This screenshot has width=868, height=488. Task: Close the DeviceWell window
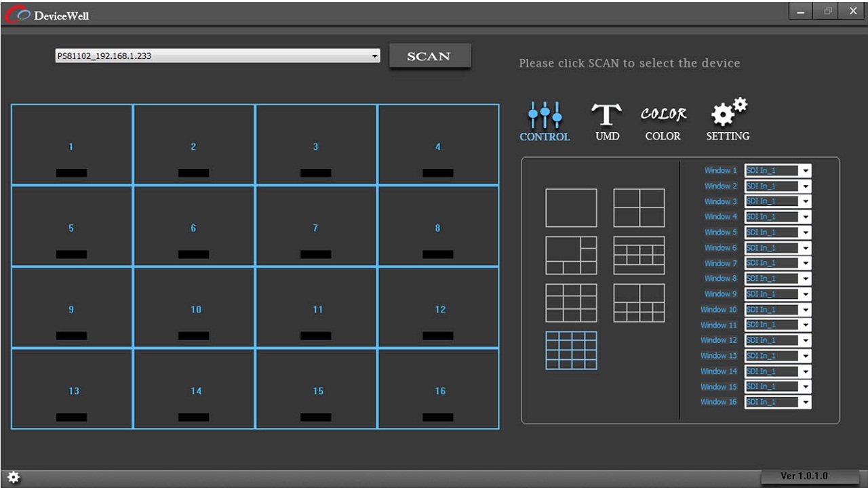point(852,11)
